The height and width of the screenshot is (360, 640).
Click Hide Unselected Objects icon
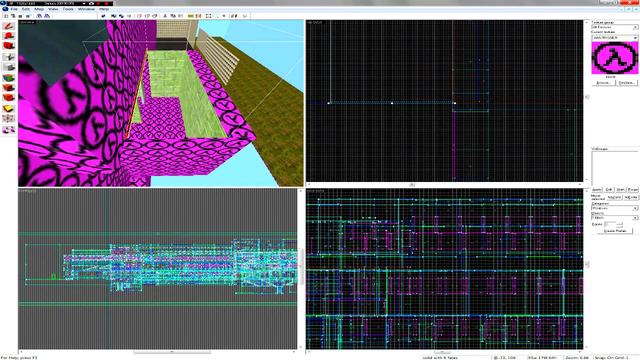(x=148, y=16)
